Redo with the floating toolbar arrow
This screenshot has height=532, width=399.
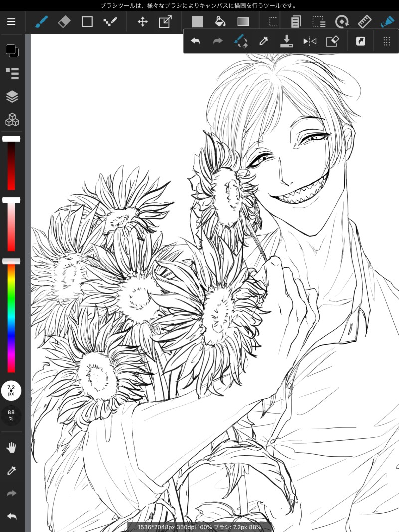(x=218, y=41)
